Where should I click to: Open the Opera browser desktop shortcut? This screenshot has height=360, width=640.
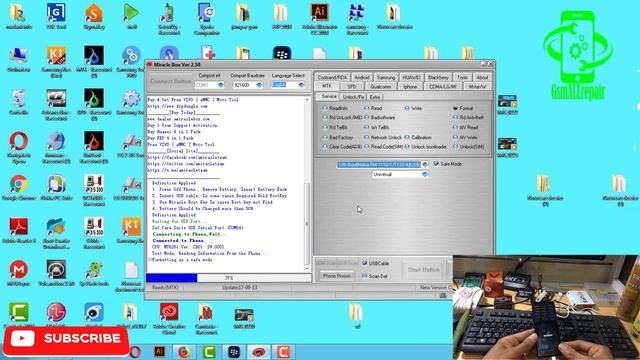pos(18,145)
